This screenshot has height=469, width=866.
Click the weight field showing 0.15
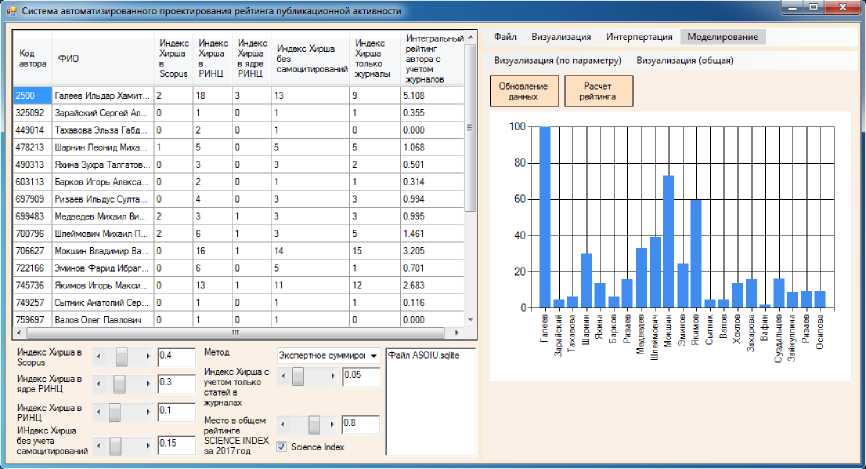click(x=176, y=442)
